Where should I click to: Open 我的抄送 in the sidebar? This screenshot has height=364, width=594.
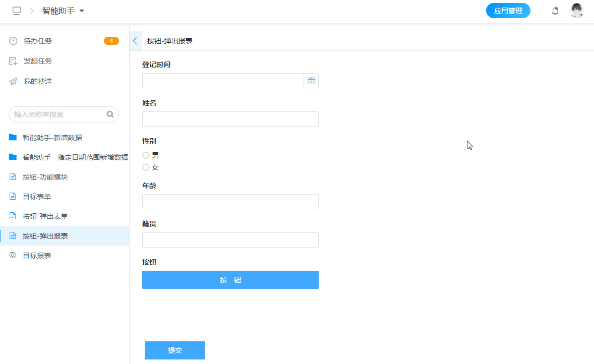(x=38, y=81)
